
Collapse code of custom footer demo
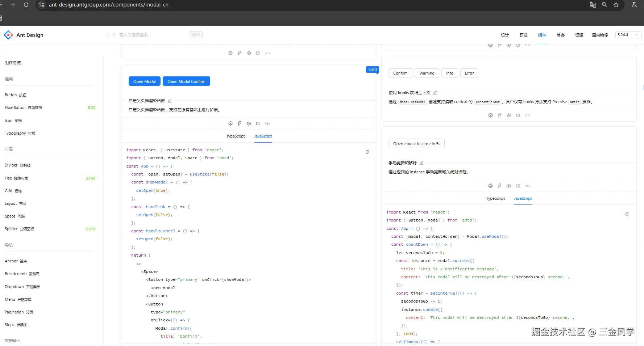(268, 123)
